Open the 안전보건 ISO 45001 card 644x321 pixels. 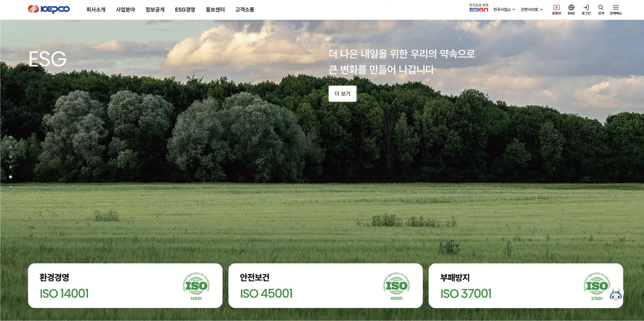pos(325,285)
